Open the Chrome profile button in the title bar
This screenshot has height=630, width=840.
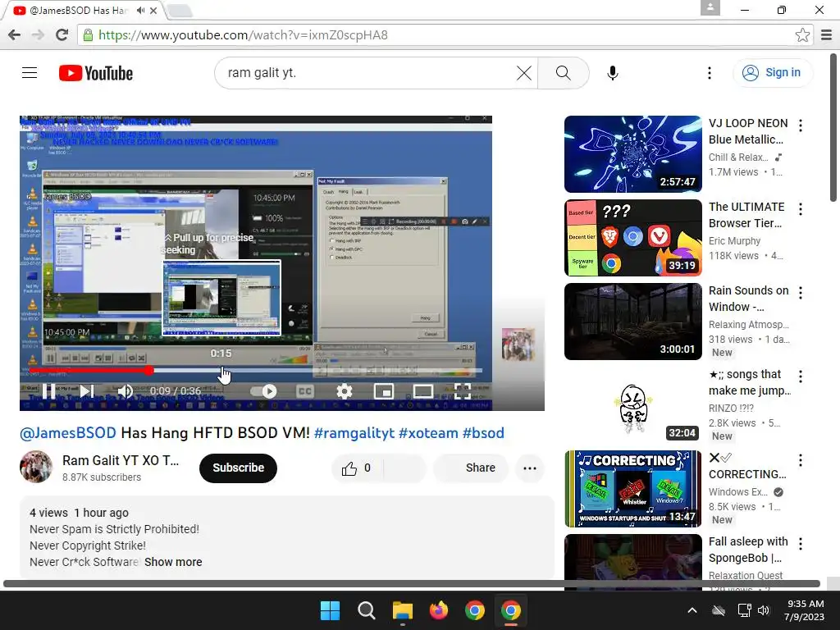coord(710,7)
